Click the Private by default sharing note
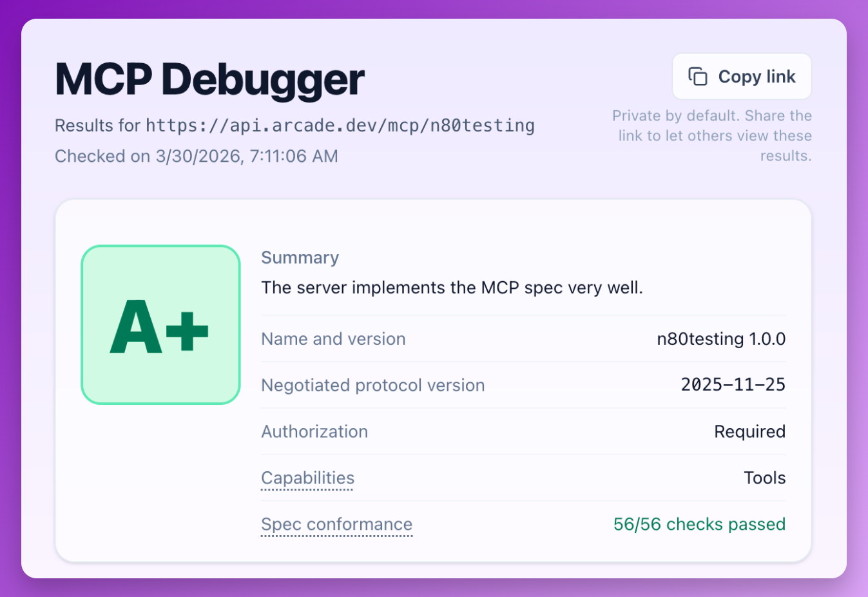 (x=712, y=135)
